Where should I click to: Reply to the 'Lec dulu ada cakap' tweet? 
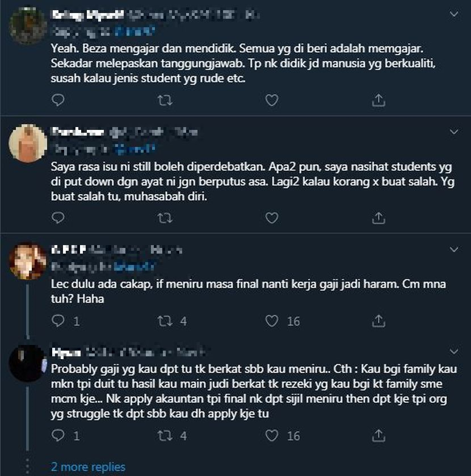(x=58, y=321)
